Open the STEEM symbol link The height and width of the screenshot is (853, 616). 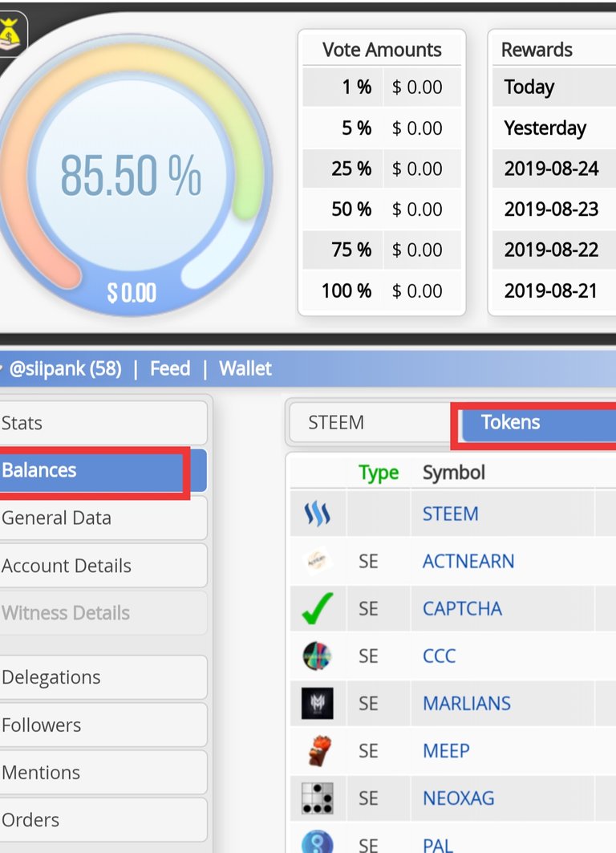pyautogui.click(x=451, y=514)
